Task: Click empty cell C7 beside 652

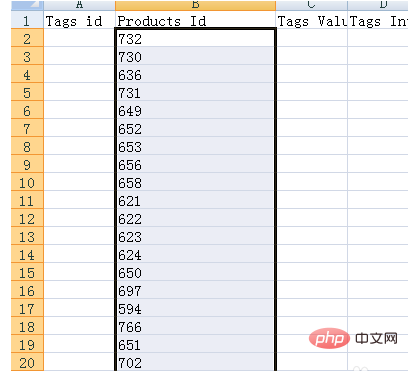Action: 312,129
